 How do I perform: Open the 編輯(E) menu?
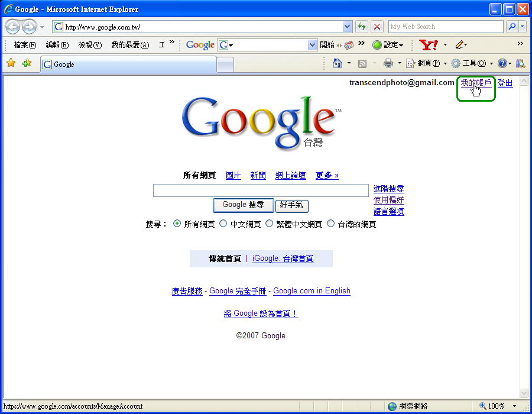click(x=57, y=45)
